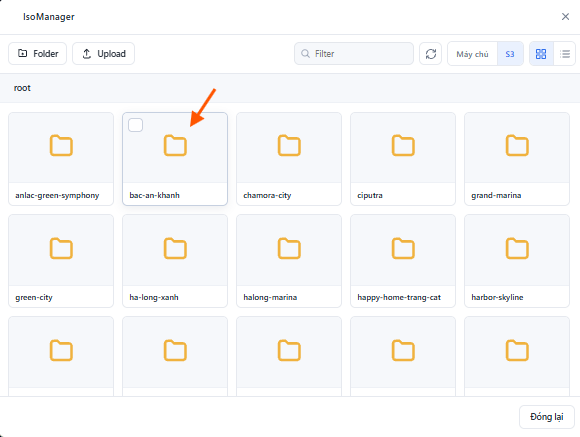This screenshot has height=437, width=580.
Task: Switch storage to S3
Action: (x=510, y=54)
